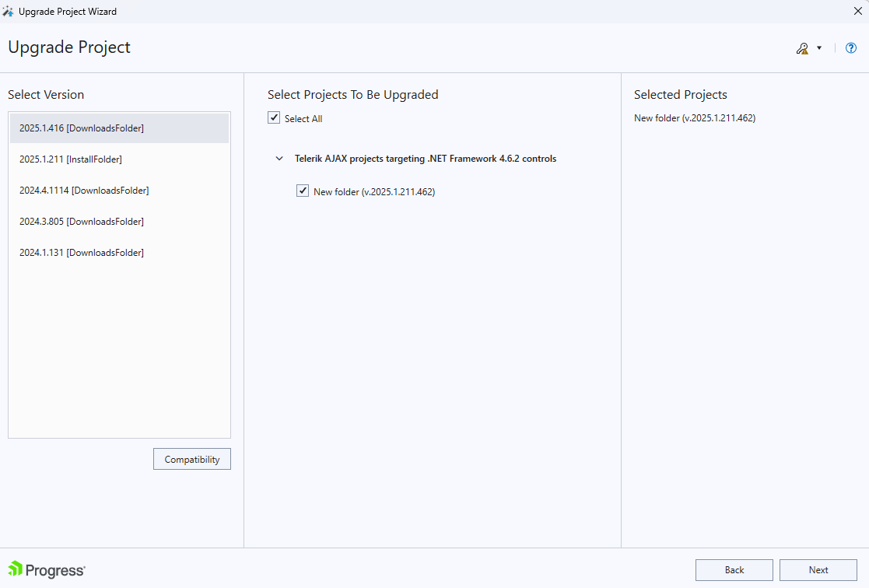This screenshot has width=869, height=588.
Task: Click the license key warning icon
Action: (x=802, y=47)
